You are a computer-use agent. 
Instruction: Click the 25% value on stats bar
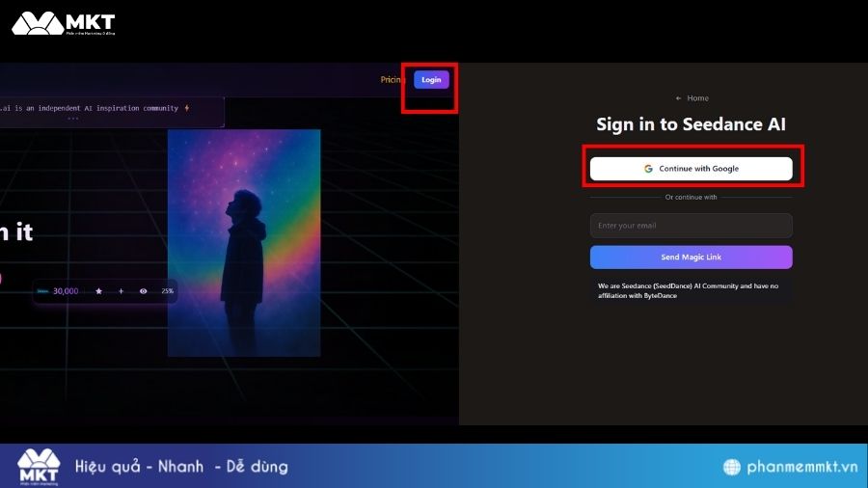(167, 291)
